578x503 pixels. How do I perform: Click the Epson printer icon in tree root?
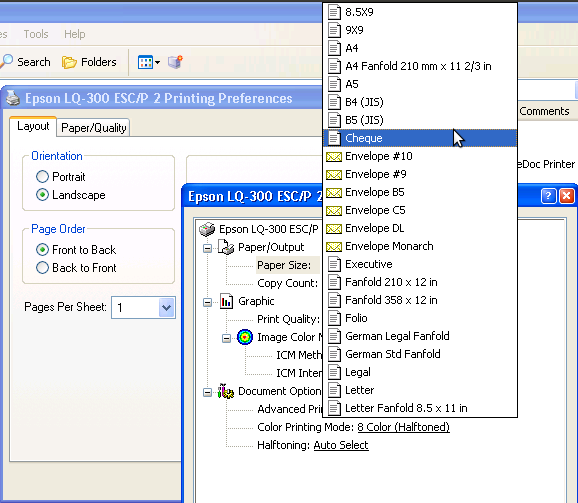click(207, 229)
